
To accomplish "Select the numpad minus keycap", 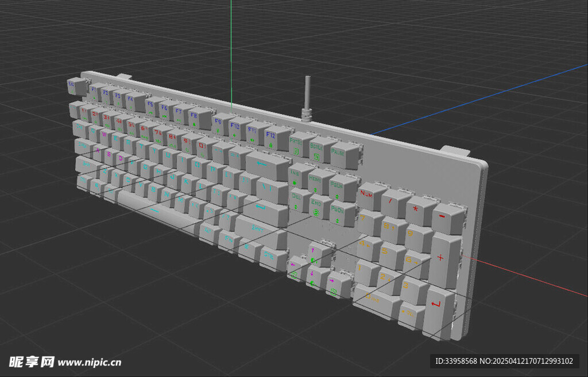I will 448,219.
